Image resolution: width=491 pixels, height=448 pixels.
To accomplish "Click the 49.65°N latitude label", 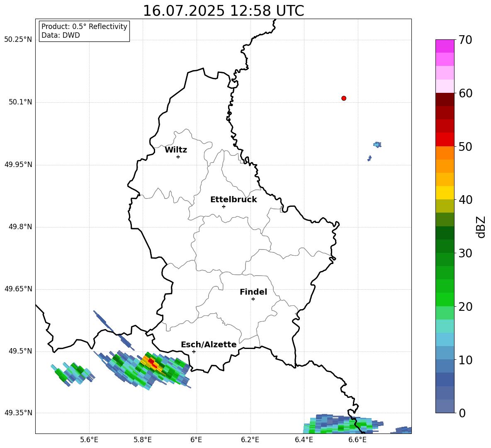I will pyautogui.click(x=18, y=288).
